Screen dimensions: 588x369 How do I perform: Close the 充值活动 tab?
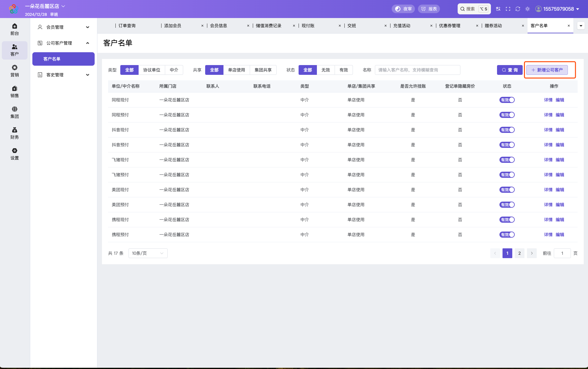431,26
